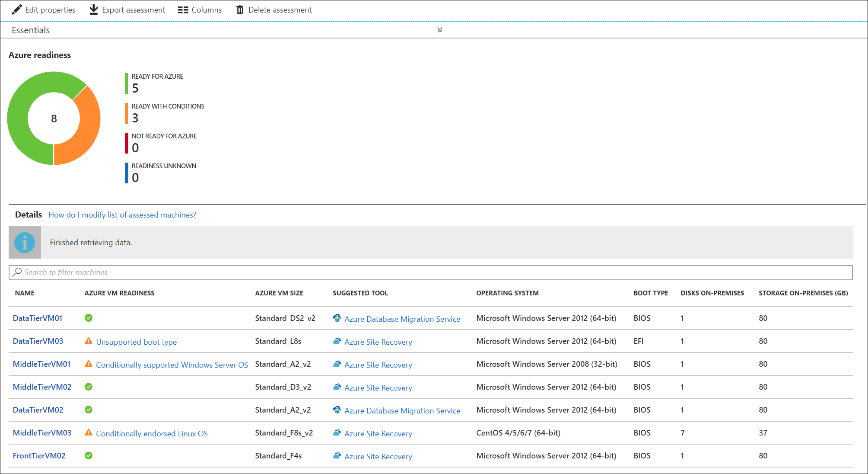
Task: Click the warning triangle next to Unsupported boot type
Action: (x=88, y=341)
